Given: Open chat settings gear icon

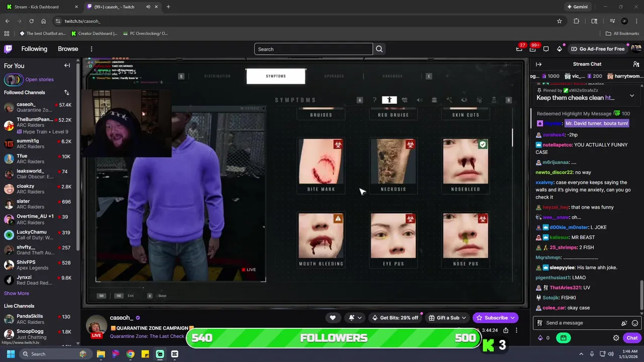Looking at the screenshot, I should tap(616, 338).
